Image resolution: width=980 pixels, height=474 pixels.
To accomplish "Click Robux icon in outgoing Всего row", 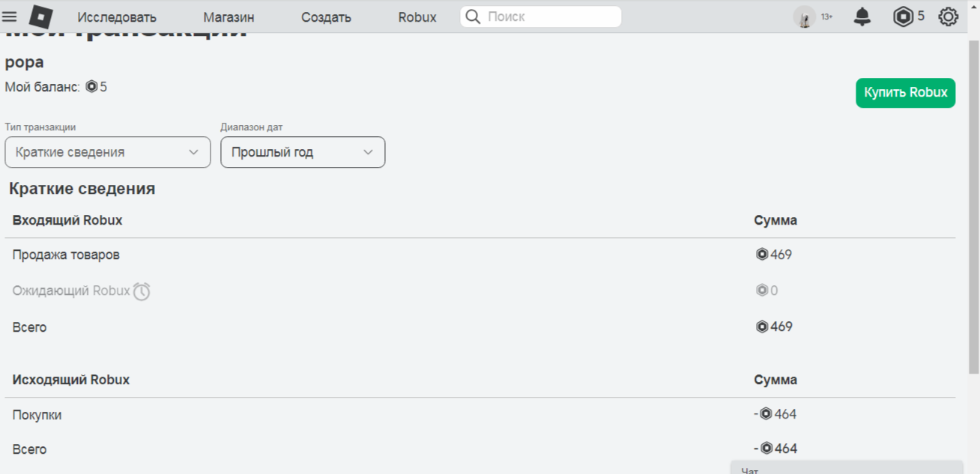I will (766, 449).
